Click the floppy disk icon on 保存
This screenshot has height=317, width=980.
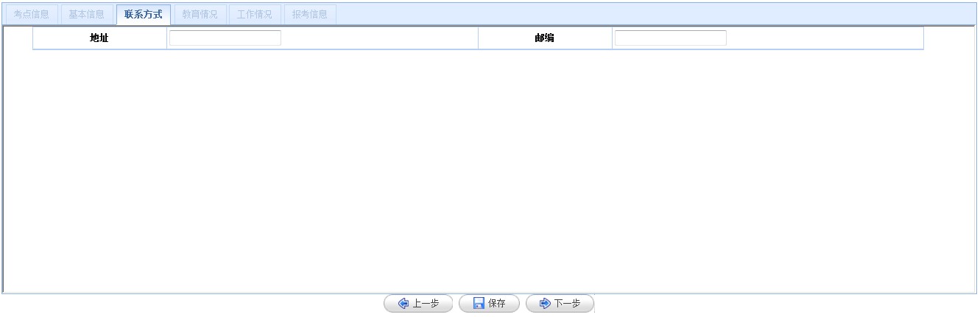click(479, 304)
